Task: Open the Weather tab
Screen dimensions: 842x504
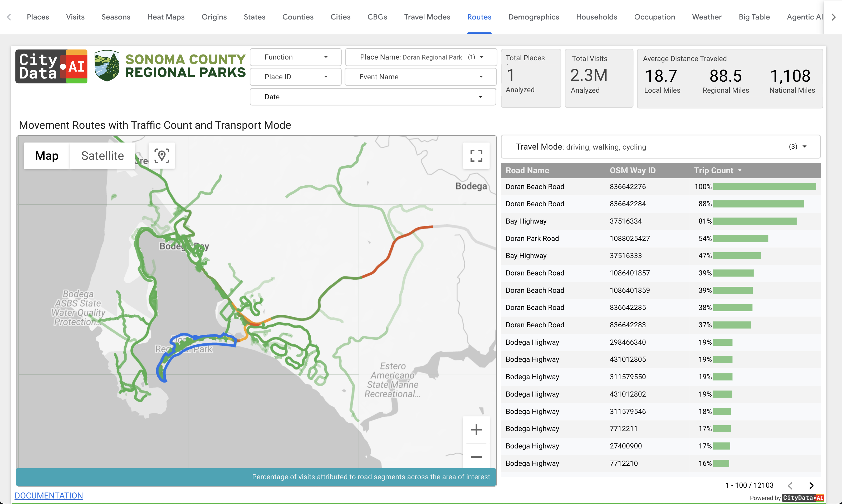Action: [707, 17]
